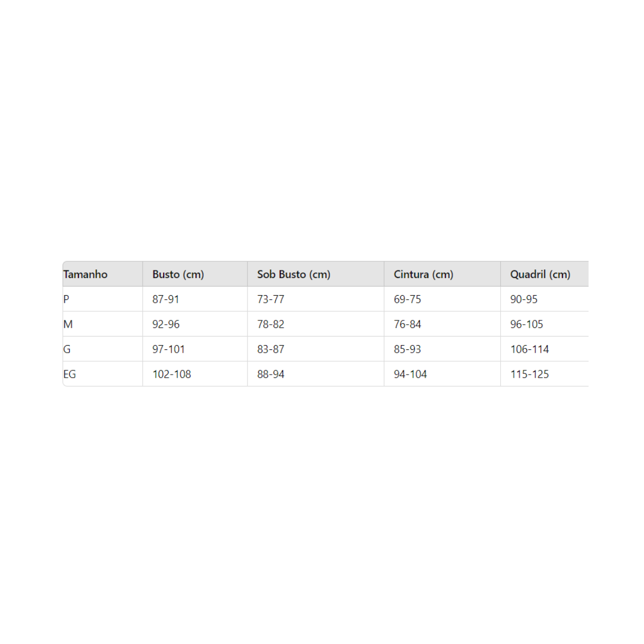
Task: Select underbust value 88-94
Action: 270,374
